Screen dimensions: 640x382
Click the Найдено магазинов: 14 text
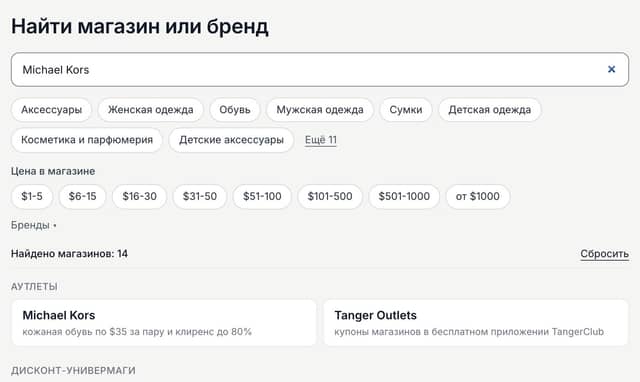tap(69, 254)
